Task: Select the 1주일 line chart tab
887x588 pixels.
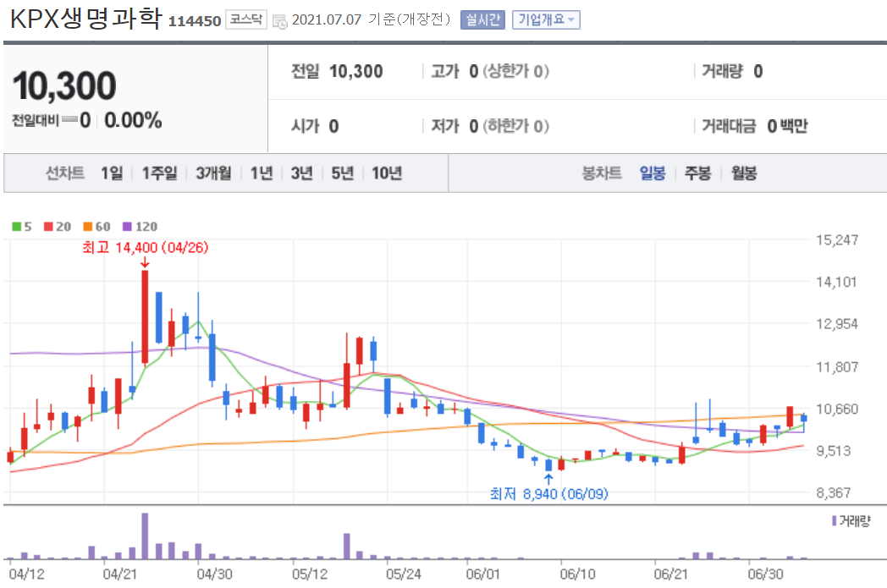Action: (159, 173)
